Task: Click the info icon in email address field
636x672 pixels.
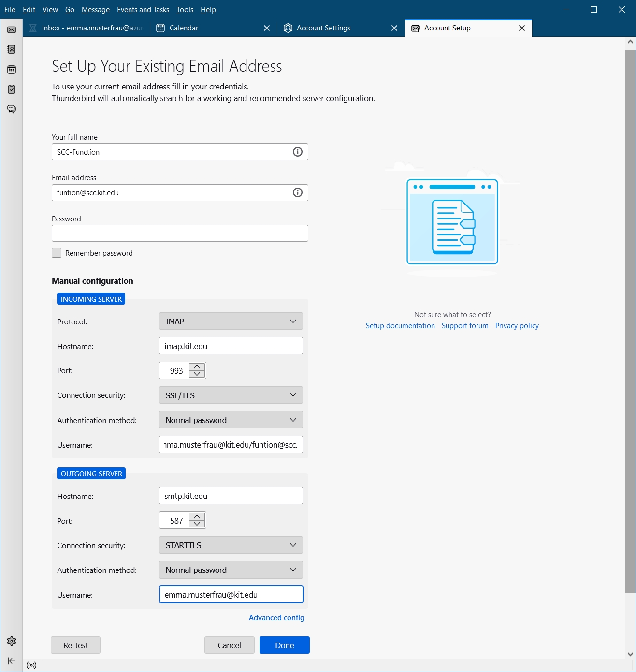Action: (298, 193)
